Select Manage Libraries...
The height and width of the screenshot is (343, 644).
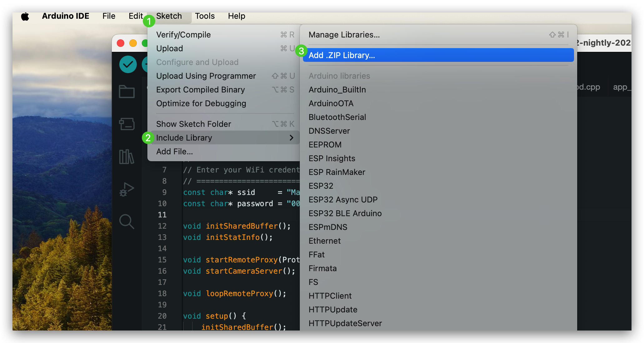tap(438, 35)
